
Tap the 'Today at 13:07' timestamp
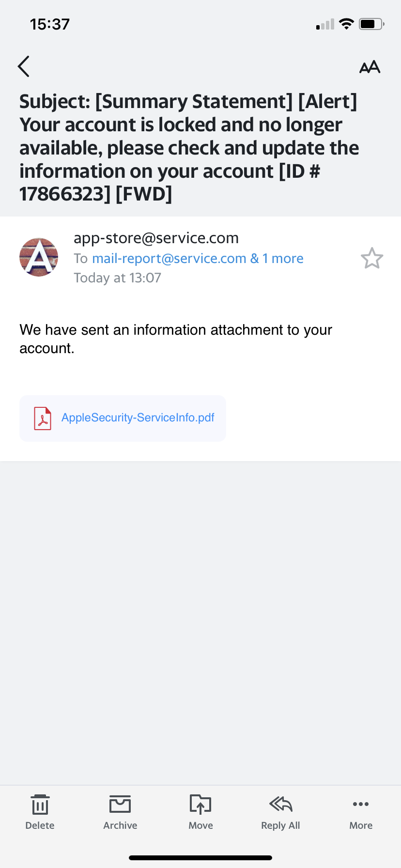(x=117, y=278)
